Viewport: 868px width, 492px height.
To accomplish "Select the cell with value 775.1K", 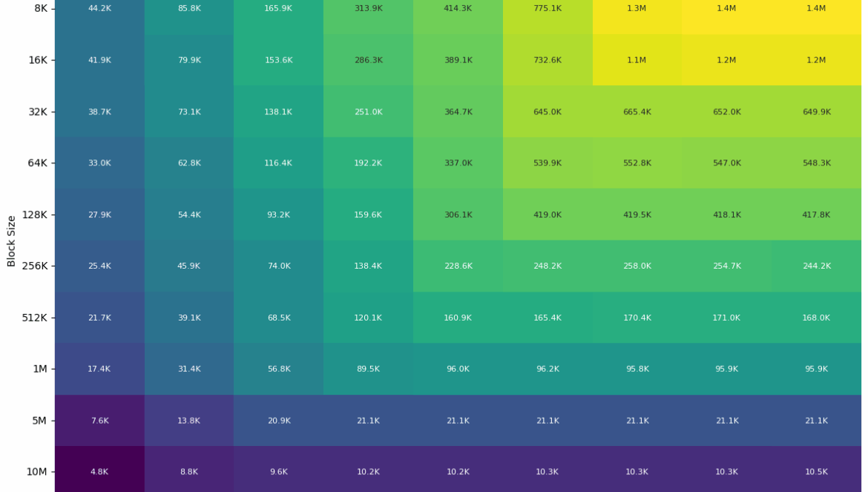I will tap(548, 9).
